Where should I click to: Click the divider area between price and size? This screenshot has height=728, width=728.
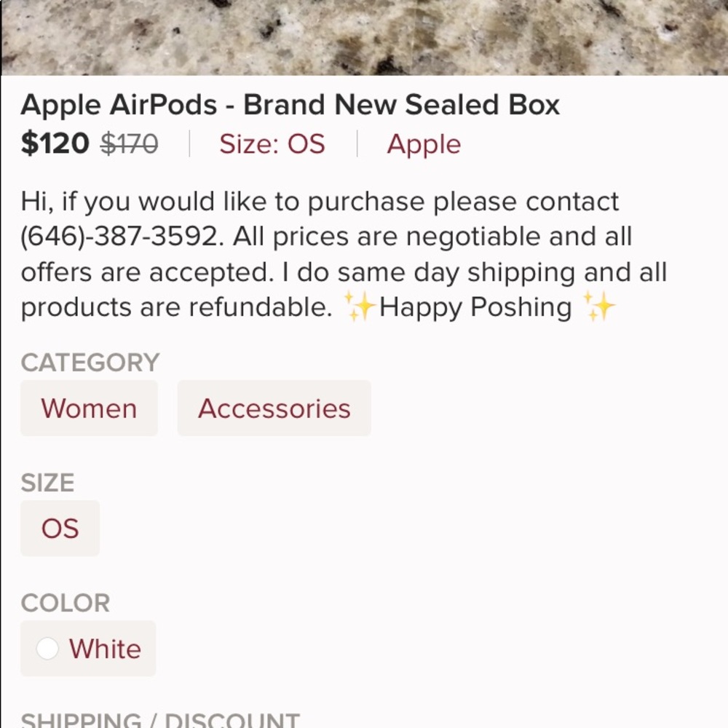coord(191,143)
